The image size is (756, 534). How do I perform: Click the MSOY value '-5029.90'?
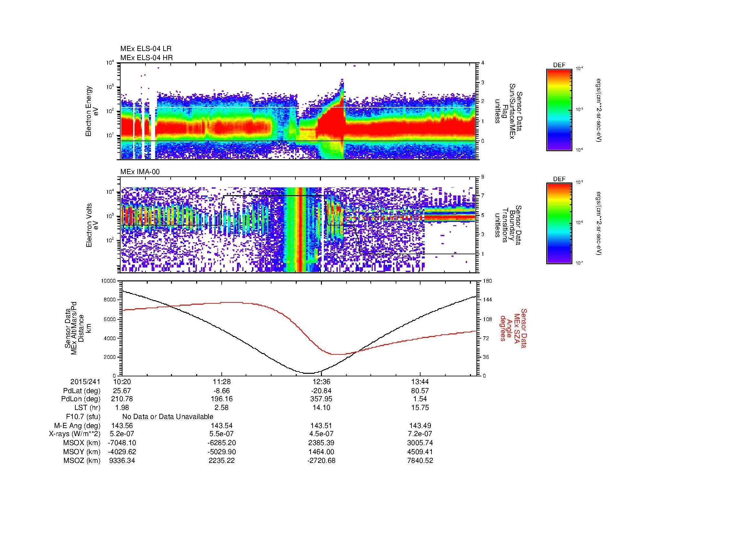click(x=222, y=452)
